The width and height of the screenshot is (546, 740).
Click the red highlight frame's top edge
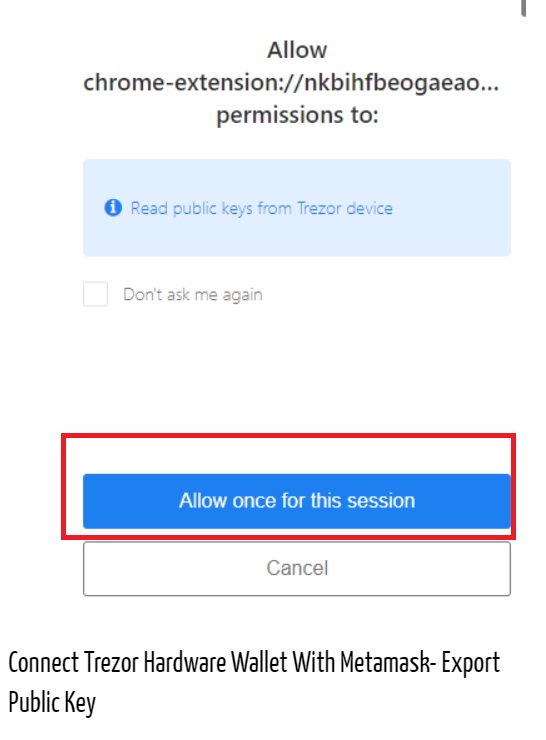point(288,436)
